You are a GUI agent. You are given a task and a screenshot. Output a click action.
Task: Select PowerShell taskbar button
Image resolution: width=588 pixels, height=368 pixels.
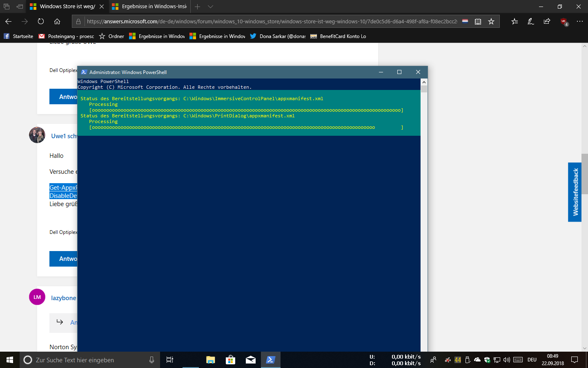point(270,360)
